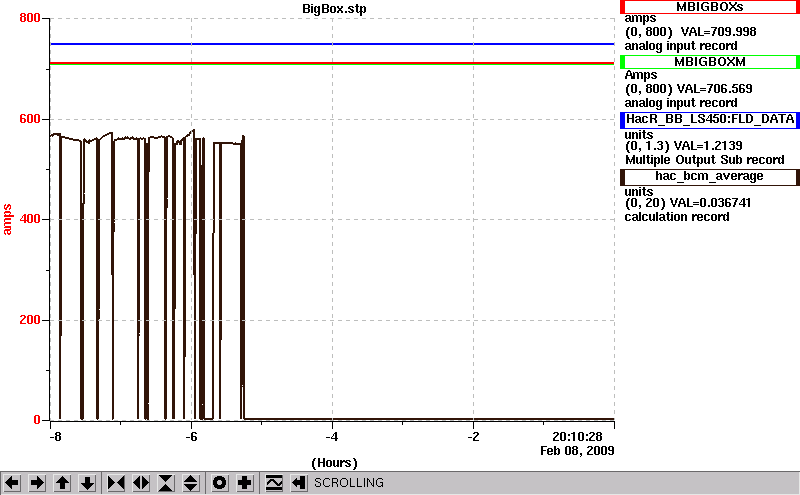Viewport: 800px width, 495px height.
Task: Click the -6 hour tick label
Action: click(x=191, y=437)
